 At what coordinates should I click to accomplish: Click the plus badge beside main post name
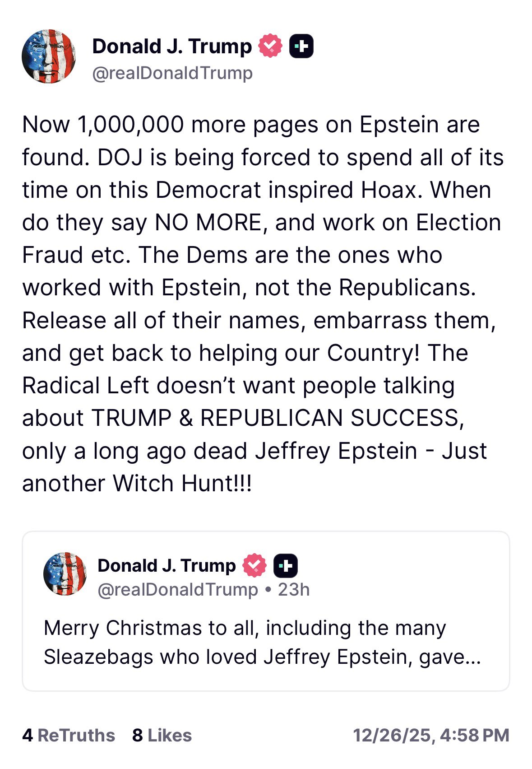(301, 46)
